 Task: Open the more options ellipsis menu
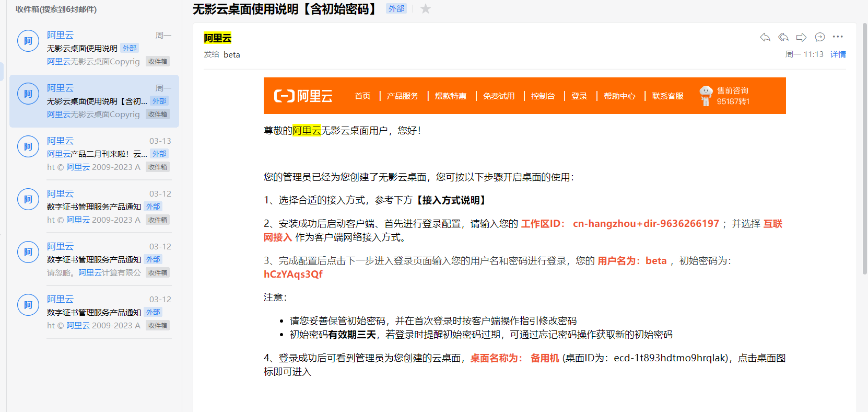838,37
